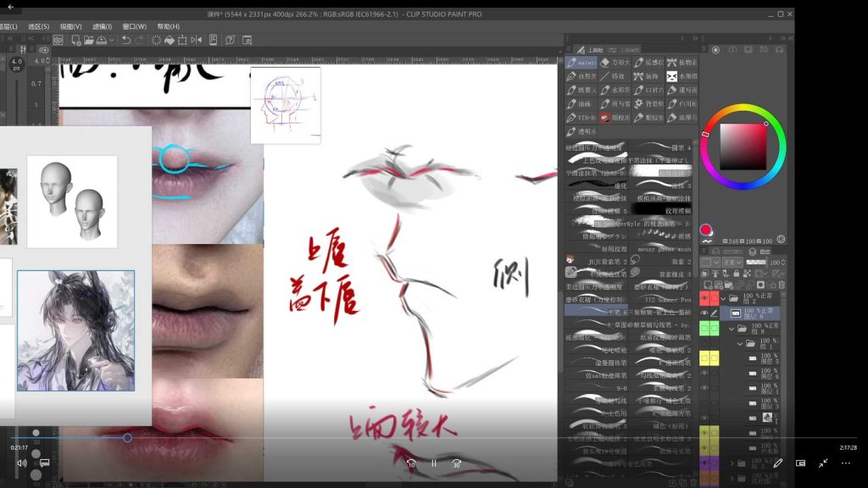Go back using the top-left arrow
This screenshot has height=488, width=868.
10,7
